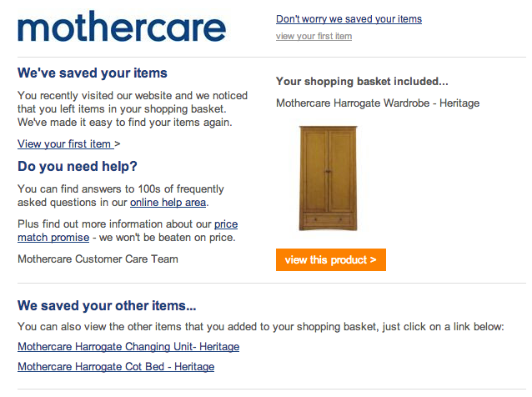The width and height of the screenshot is (532, 397).
Task: Click 'Your shopping basket included...' heading
Action: click(362, 82)
